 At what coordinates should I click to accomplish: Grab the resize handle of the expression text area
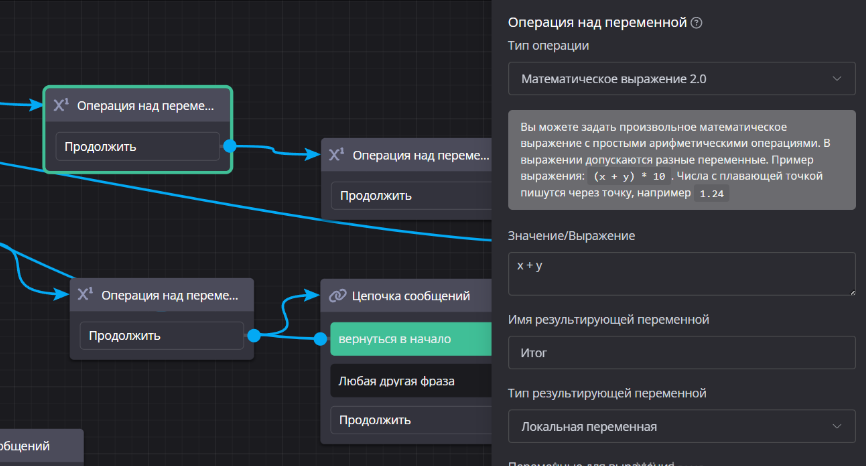[x=851, y=292]
